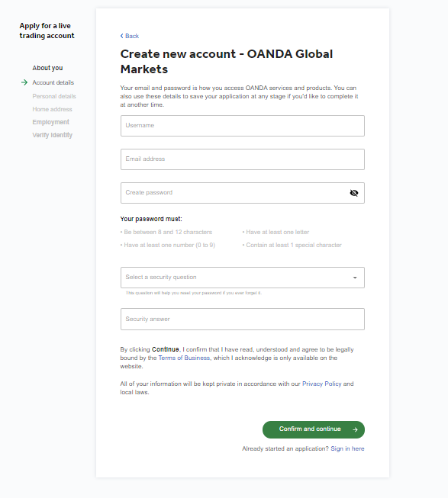Click the Confirm and continue button

(313, 429)
